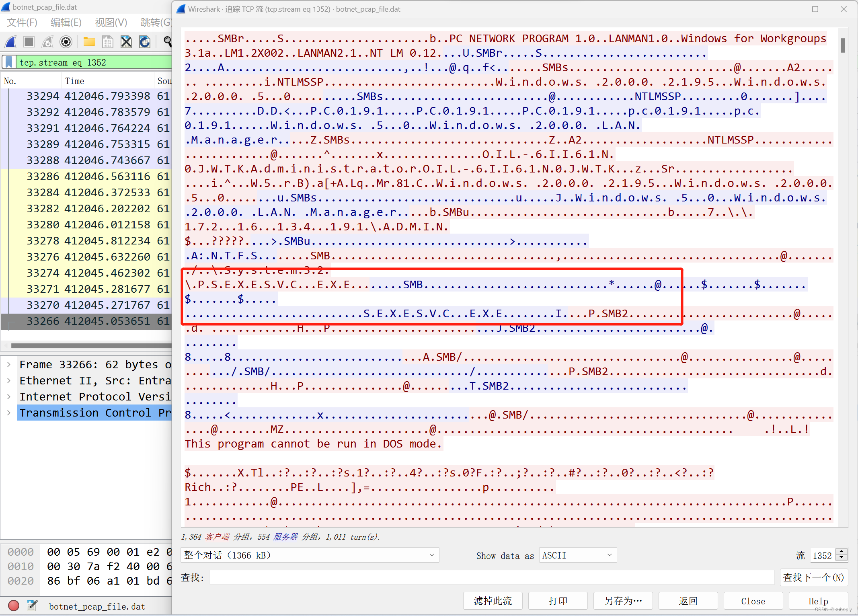858x616 pixels.
Task: Click the tcp.stream eq 1352 filter field
Action: 94,62
